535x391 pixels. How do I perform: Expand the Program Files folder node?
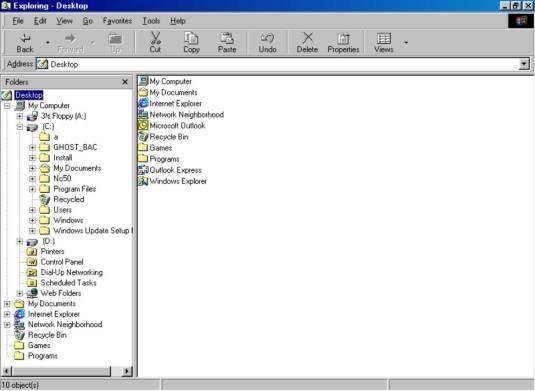pyautogui.click(x=32, y=189)
